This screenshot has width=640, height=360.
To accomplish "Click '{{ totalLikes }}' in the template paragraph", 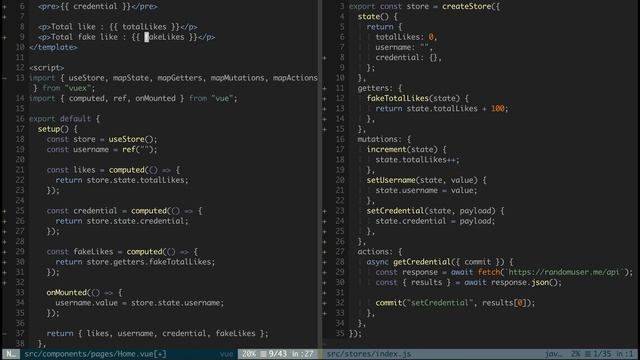I will click(x=144, y=27).
